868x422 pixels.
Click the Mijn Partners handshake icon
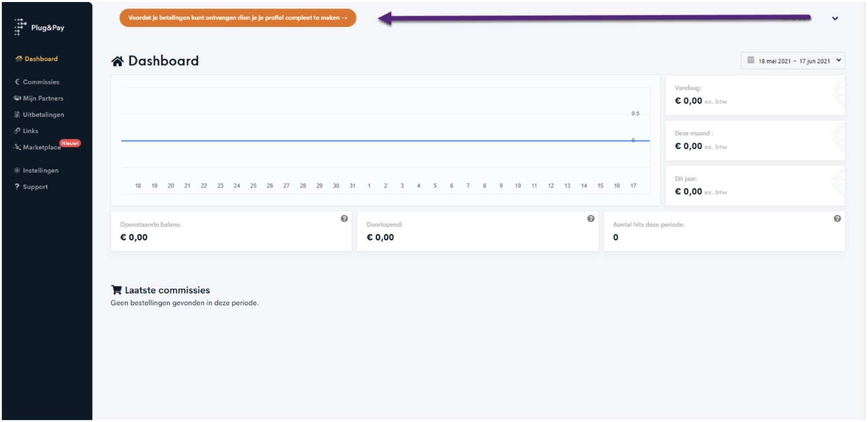[17, 98]
